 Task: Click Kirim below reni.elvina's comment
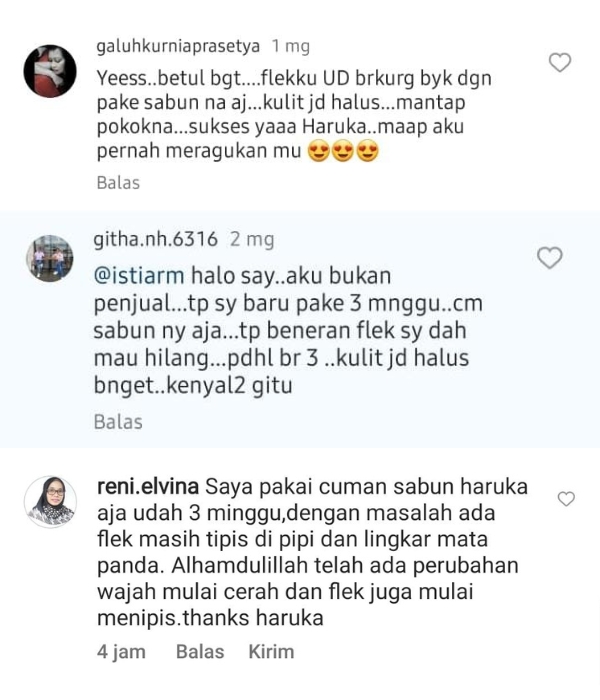[271, 651]
